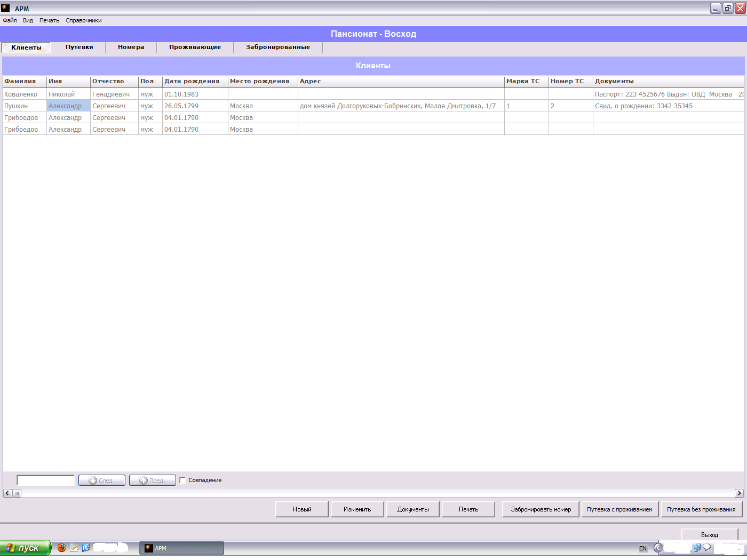747x560 pixels.
Task: Select the муж cell in Коваленко row
Action: pos(150,94)
